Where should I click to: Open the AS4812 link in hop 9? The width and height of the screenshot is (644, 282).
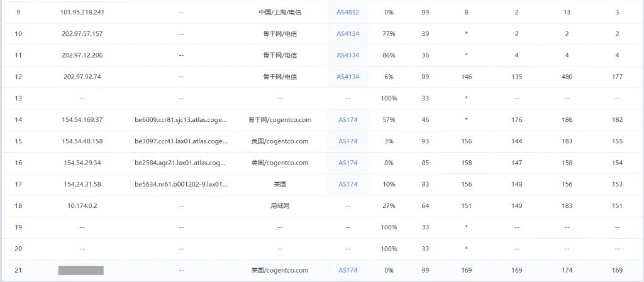click(x=348, y=13)
